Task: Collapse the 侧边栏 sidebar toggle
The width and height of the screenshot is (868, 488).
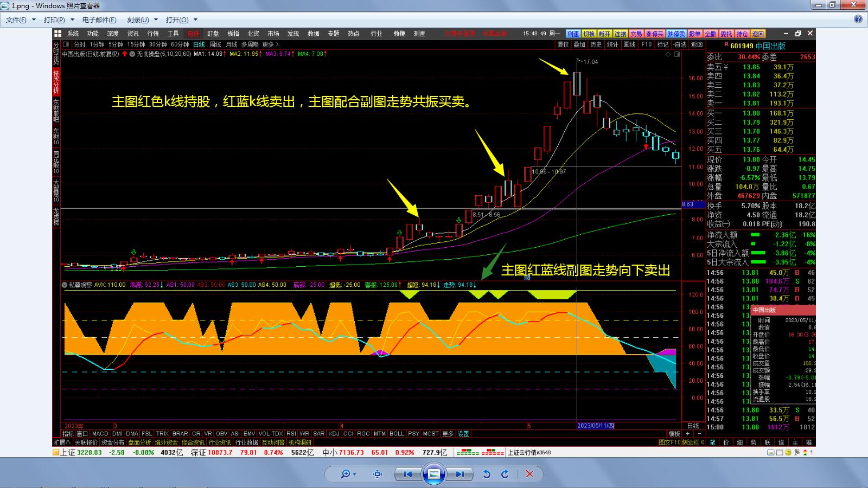Action: (693, 442)
